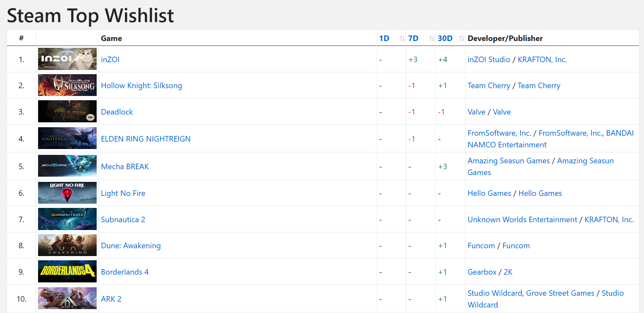Open the Hollow Knight: Silksong thumbnail
The height and width of the screenshot is (313, 644).
(x=67, y=85)
